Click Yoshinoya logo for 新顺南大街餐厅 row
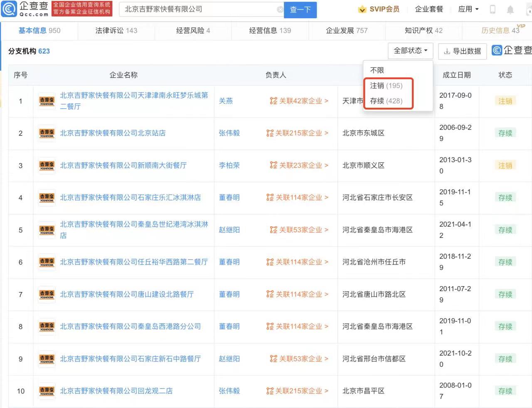Viewport: 532px width, 408px height. pos(47,166)
